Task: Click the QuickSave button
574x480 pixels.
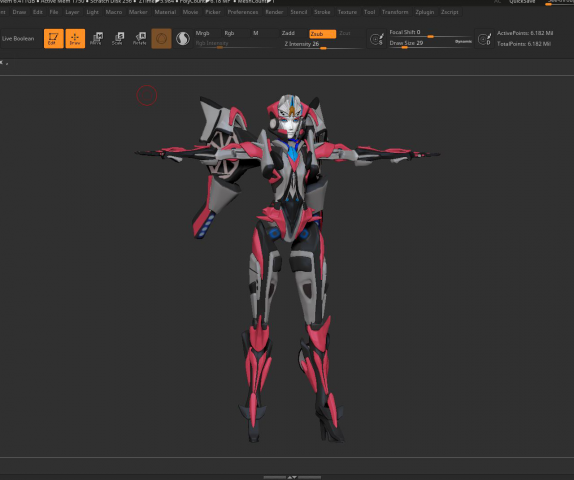Action: point(522,2)
